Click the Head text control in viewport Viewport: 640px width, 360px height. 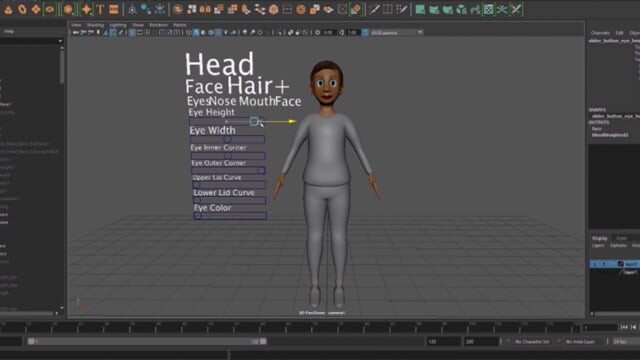click(x=220, y=64)
